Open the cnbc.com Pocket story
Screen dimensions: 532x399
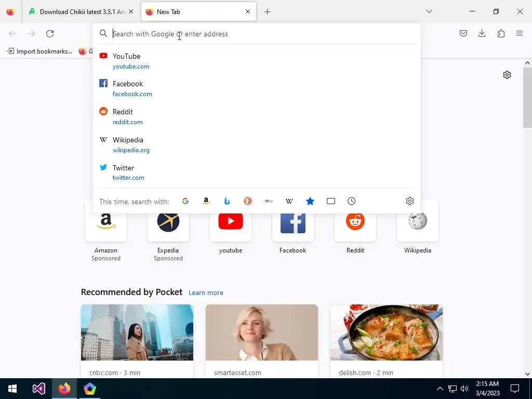[137, 341]
